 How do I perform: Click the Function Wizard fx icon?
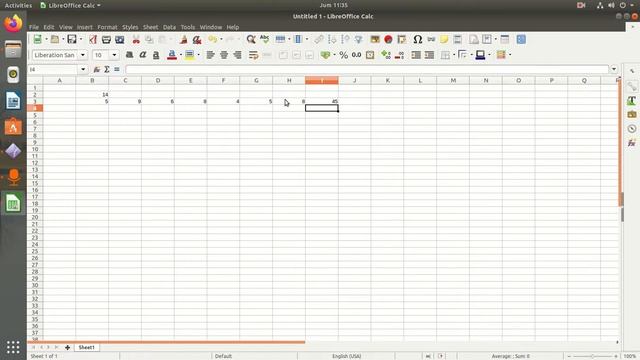pos(97,69)
